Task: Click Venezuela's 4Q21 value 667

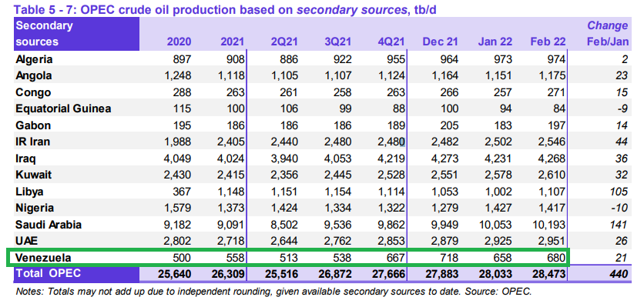Action: (396, 258)
